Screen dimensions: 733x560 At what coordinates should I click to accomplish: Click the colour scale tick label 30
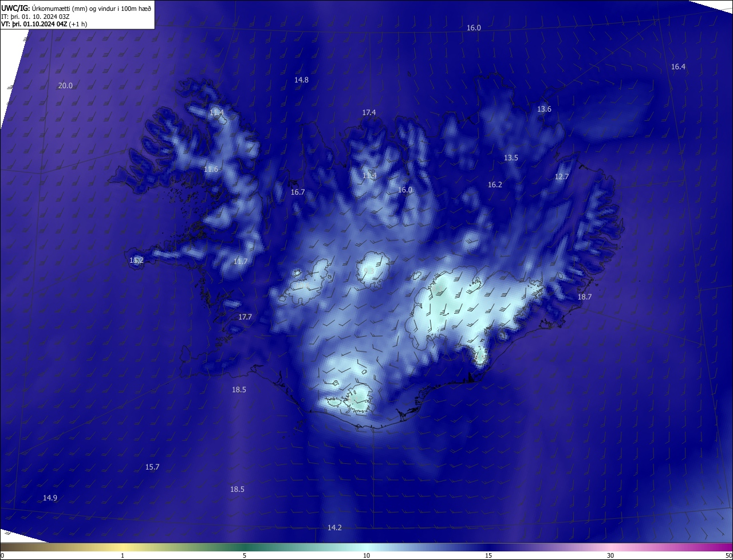tap(610, 555)
